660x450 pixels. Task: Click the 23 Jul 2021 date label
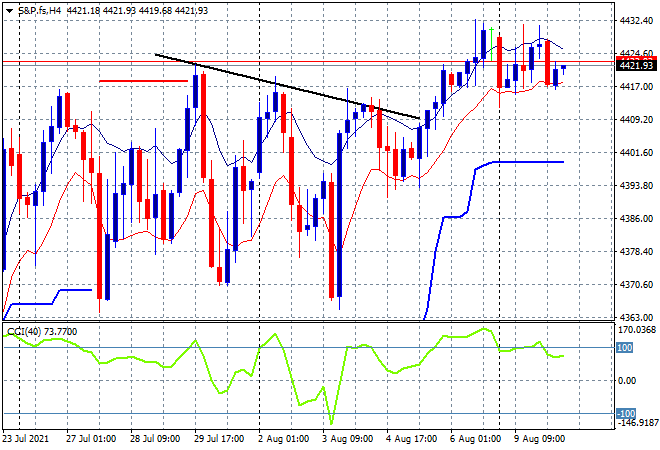[26, 439]
